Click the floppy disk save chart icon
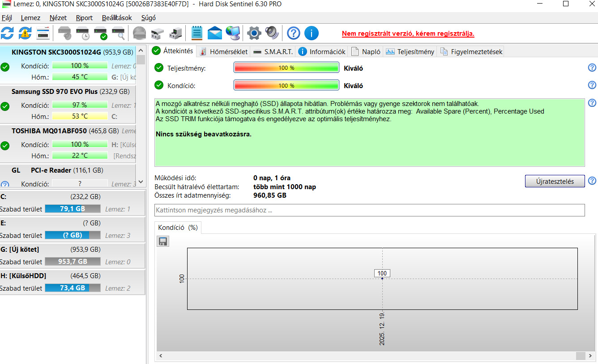 tap(163, 241)
